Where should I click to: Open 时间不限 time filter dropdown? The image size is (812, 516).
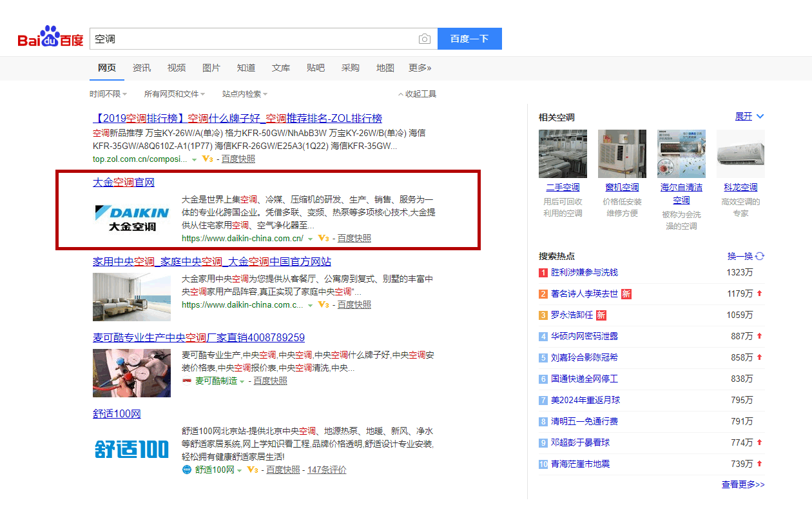[108, 94]
